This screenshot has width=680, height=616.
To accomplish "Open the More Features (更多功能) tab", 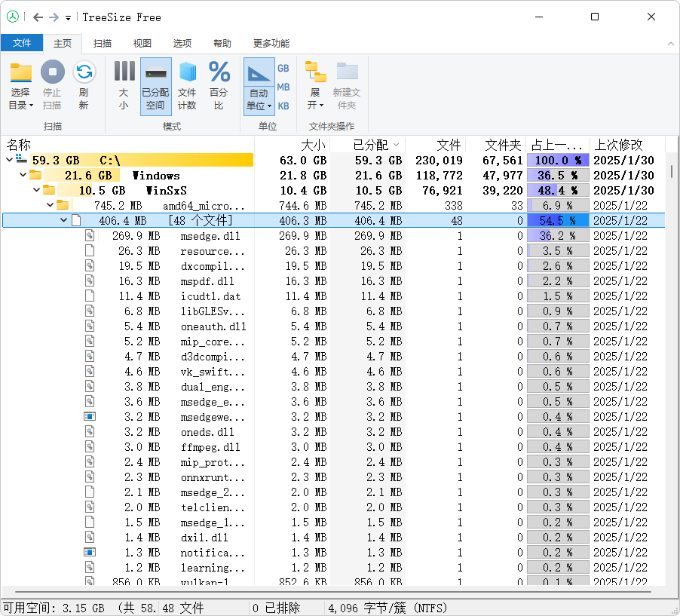I will point(271,44).
